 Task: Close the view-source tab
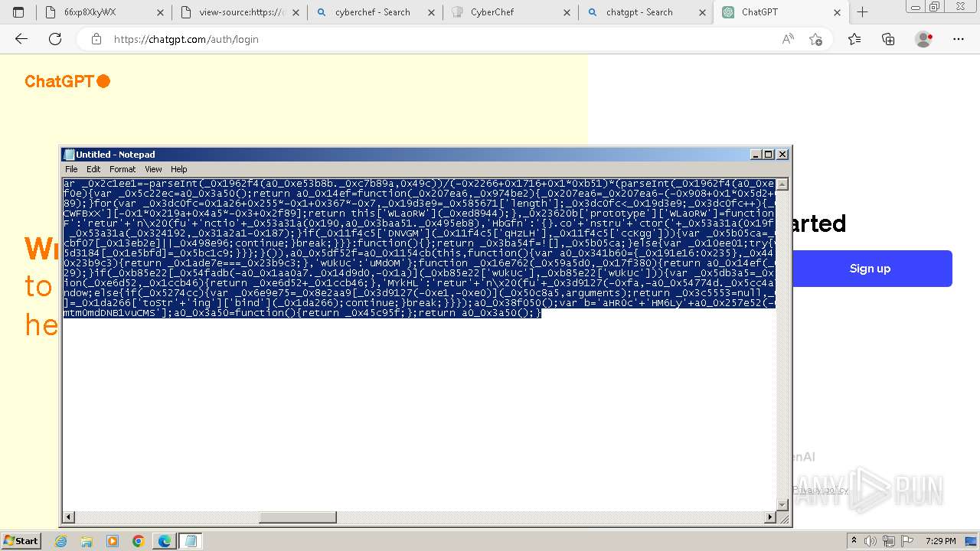(x=296, y=12)
